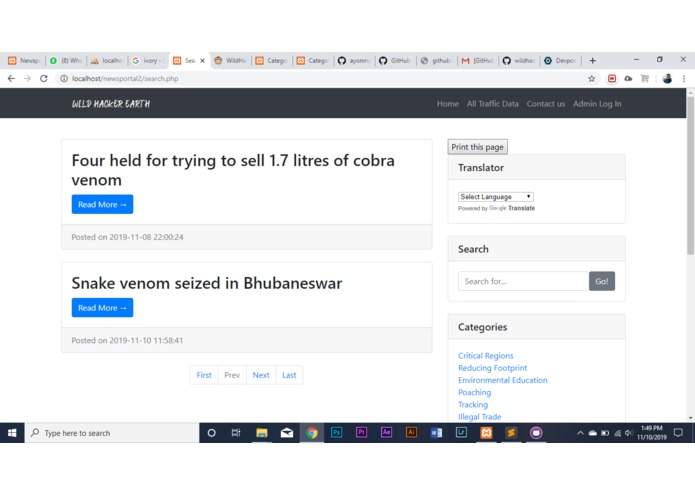Open Tracking category
The height and width of the screenshot is (494, 695).
point(472,405)
